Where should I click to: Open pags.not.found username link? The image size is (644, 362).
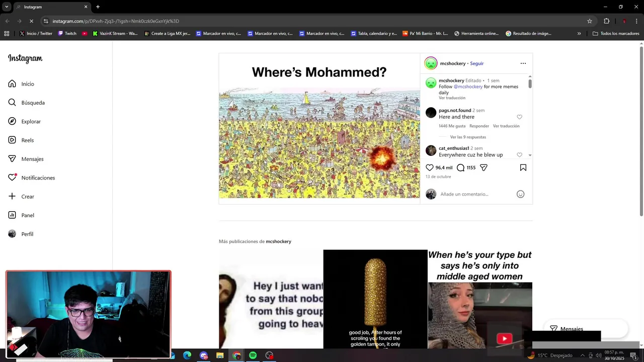tap(455, 110)
